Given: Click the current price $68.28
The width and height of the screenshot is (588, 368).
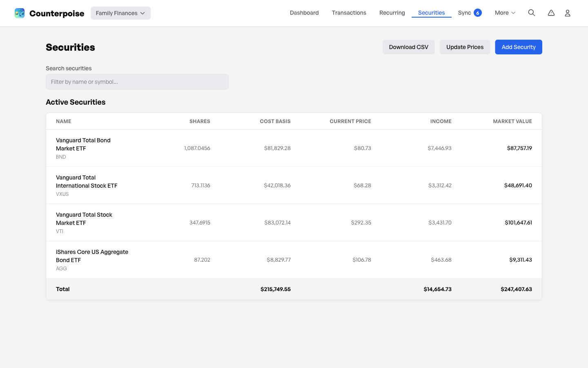Looking at the screenshot, I should [363, 185].
